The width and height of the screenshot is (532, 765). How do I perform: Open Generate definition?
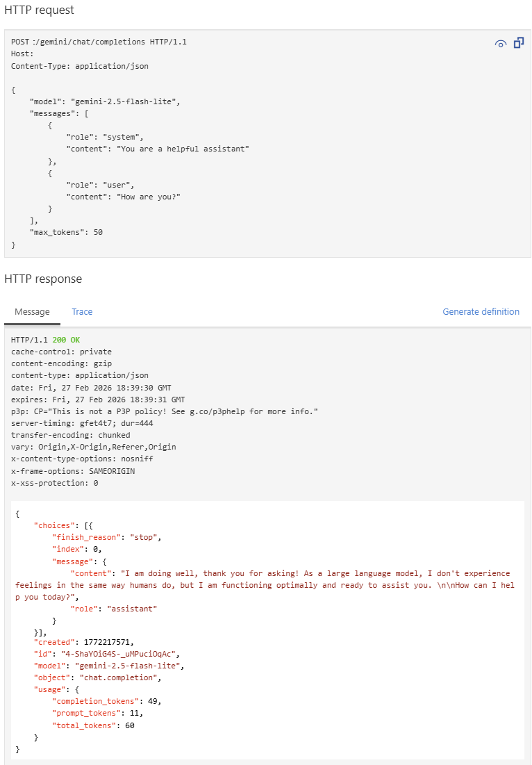(481, 311)
